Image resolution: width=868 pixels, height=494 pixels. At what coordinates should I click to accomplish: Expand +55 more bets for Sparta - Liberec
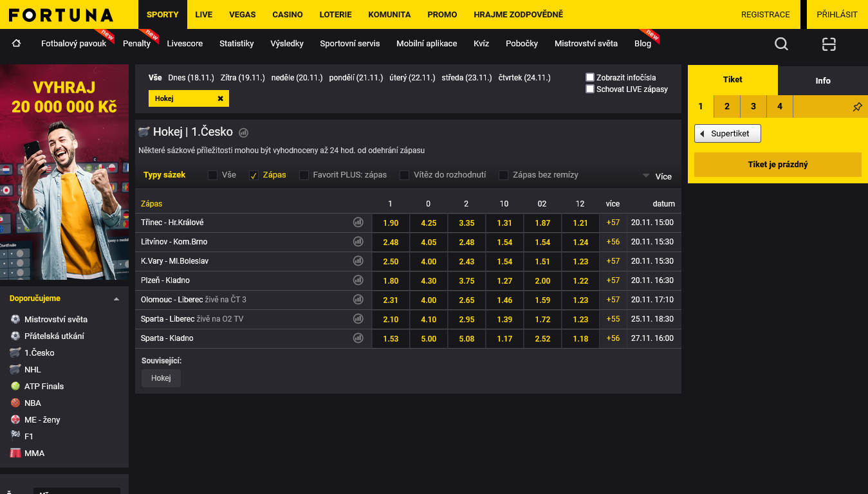(613, 319)
